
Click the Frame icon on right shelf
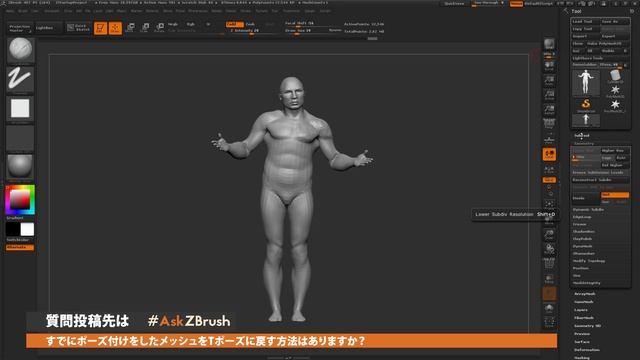tap(549, 204)
